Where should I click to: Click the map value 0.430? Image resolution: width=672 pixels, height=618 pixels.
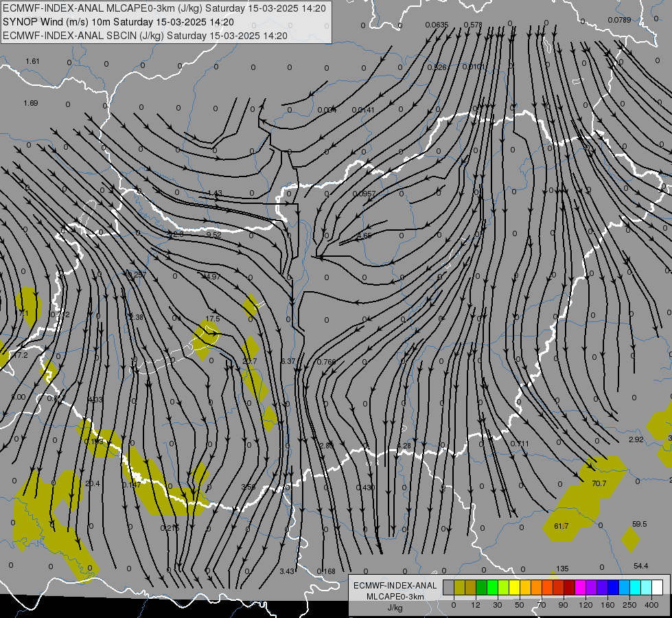coord(366,488)
